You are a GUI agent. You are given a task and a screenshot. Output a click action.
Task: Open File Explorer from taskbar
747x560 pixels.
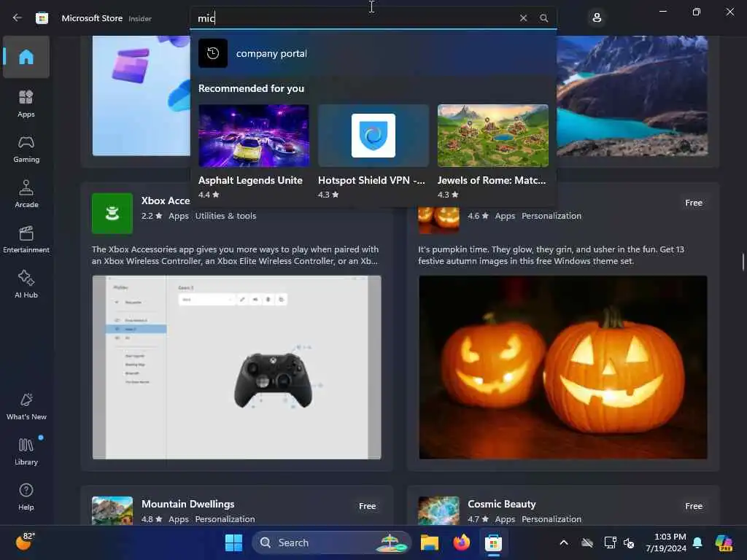click(430, 542)
